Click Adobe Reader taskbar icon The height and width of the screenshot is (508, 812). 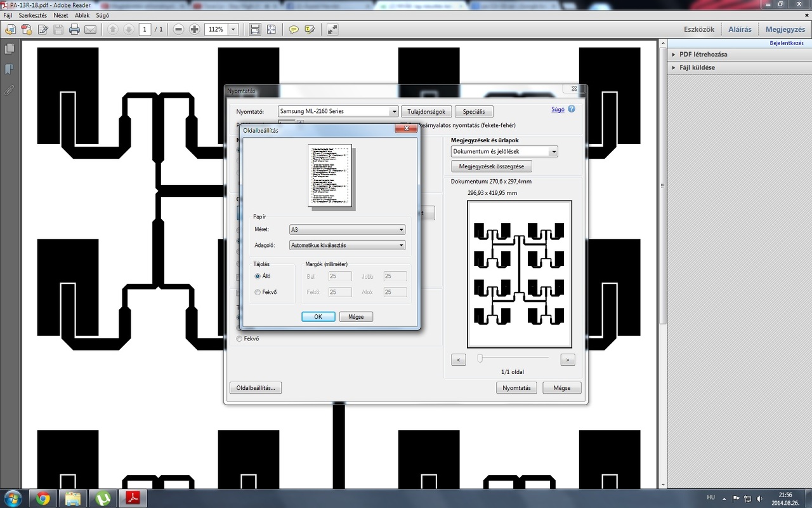pyautogui.click(x=134, y=498)
